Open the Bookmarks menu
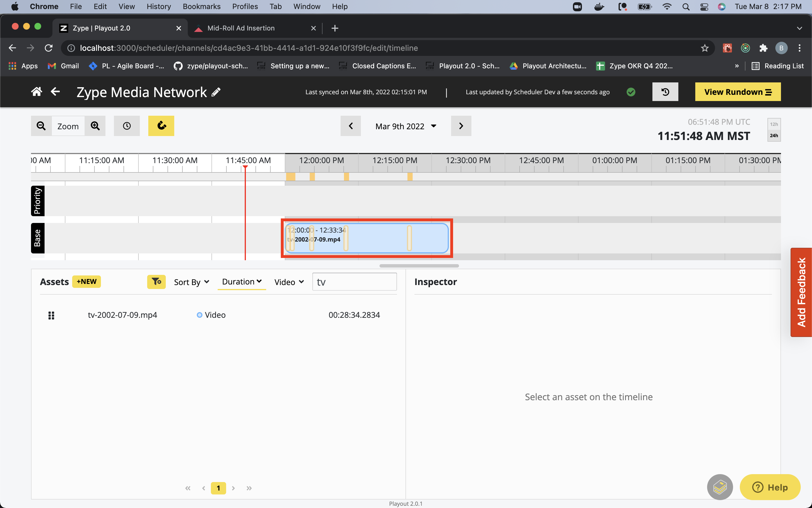The height and width of the screenshot is (508, 812). 201,6
